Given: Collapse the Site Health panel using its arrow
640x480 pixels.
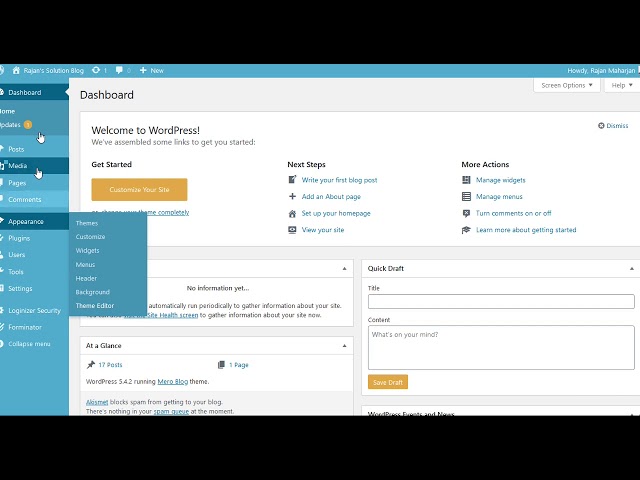Looking at the screenshot, I should [x=344, y=269].
